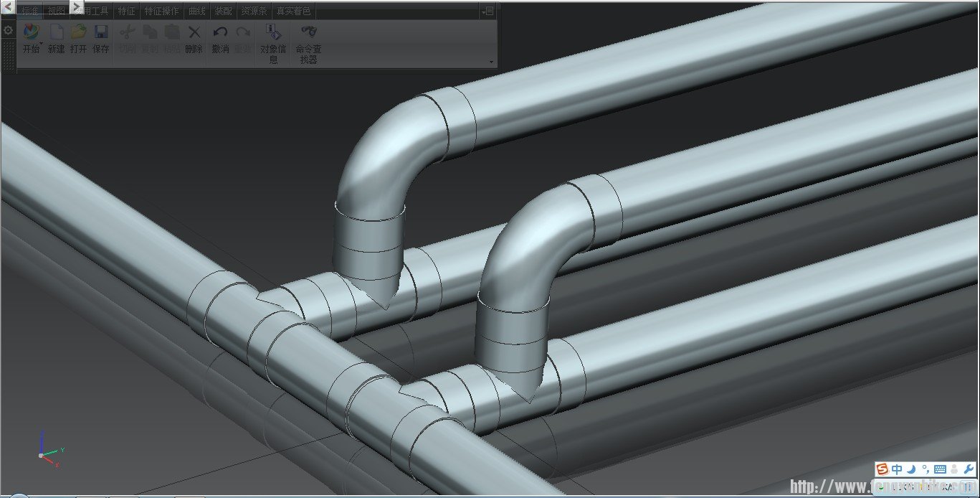The height and width of the screenshot is (498, 980).
Task: Launch 命令查找器 binoculars icon
Action: tap(309, 32)
